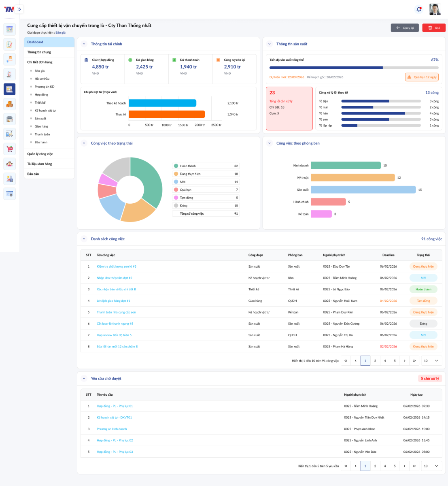Open page size dropdown in Danh sách công việc
The height and width of the screenshot is (486, 448).
[431, 360]
